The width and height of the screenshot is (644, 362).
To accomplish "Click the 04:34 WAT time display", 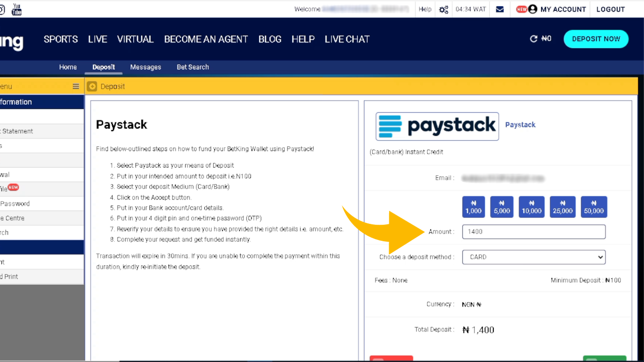I will click(x=470, y=9).
